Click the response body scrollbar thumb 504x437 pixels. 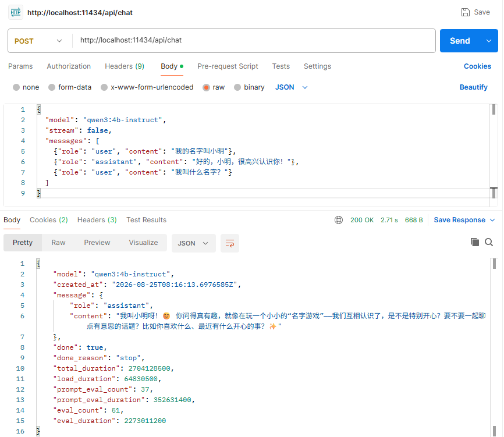click(494, 264)
